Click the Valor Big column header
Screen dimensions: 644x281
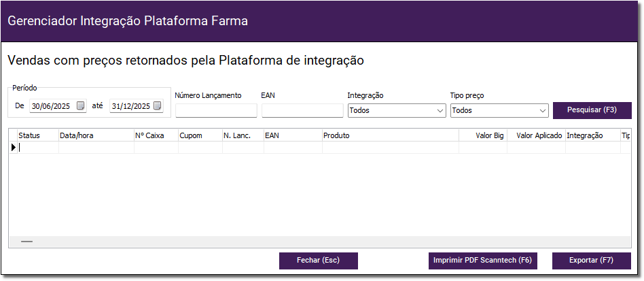(483, 136)
